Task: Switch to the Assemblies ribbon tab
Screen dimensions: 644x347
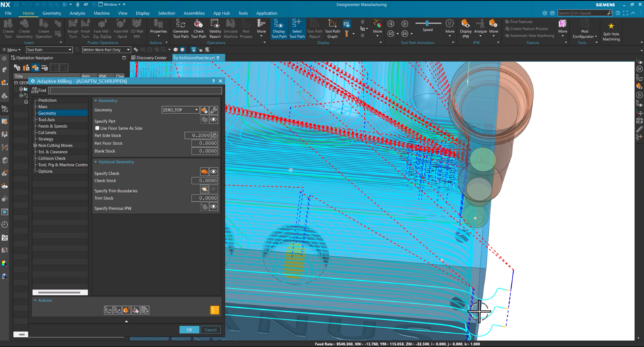Action: point(194,13)
